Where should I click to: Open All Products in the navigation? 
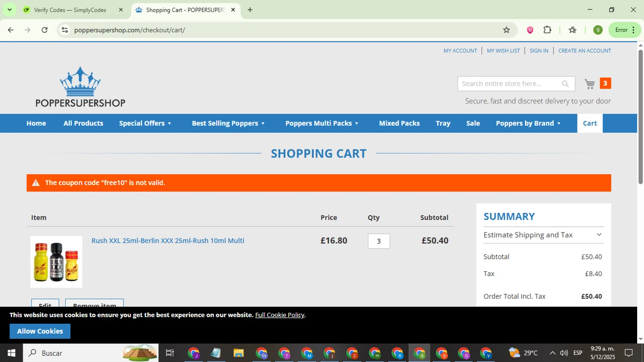point(83,123)
